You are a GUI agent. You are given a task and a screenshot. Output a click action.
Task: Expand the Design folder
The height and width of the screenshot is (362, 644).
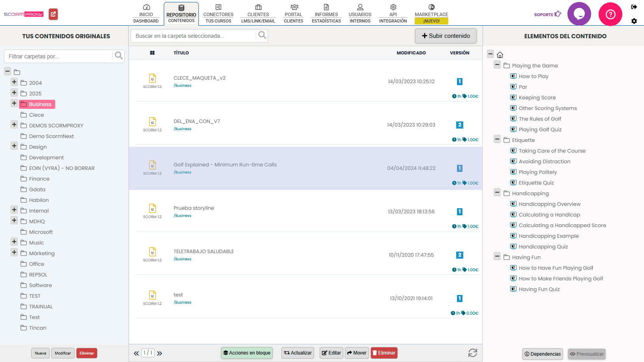(14, 146)
